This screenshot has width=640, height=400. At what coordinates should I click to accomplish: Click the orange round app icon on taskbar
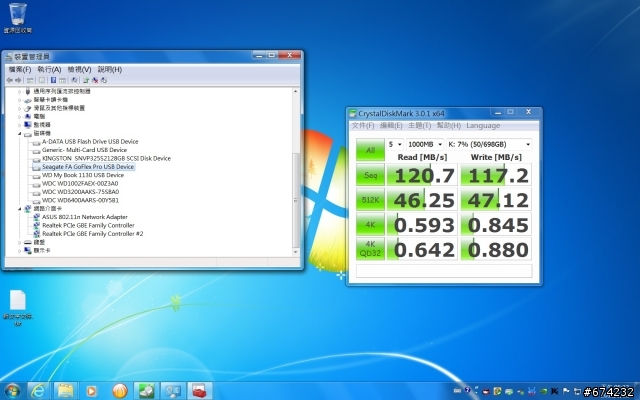coord(120,391)
